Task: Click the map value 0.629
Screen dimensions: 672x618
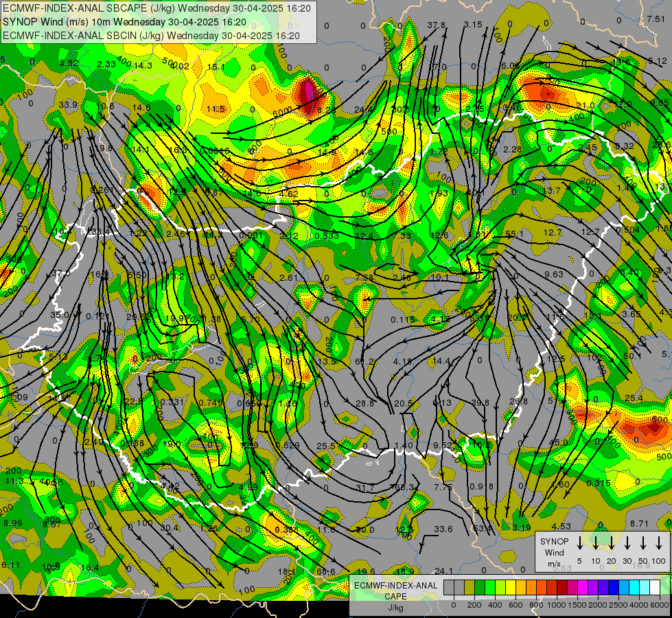Action: 288,445
